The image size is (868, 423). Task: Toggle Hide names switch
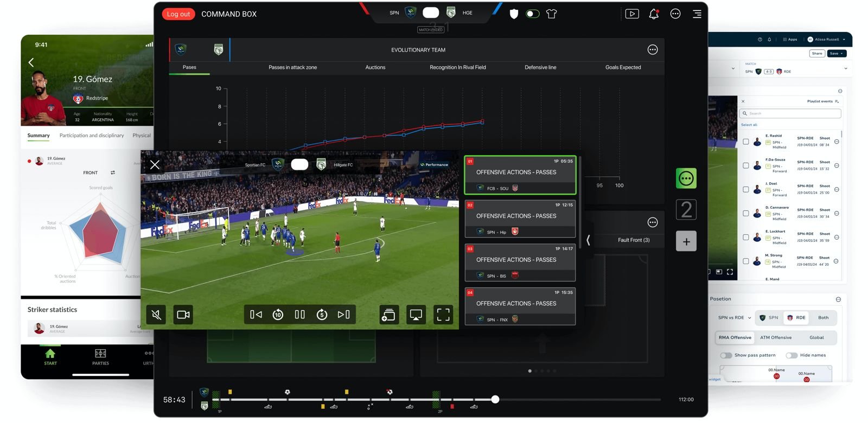tap(792, 355)
